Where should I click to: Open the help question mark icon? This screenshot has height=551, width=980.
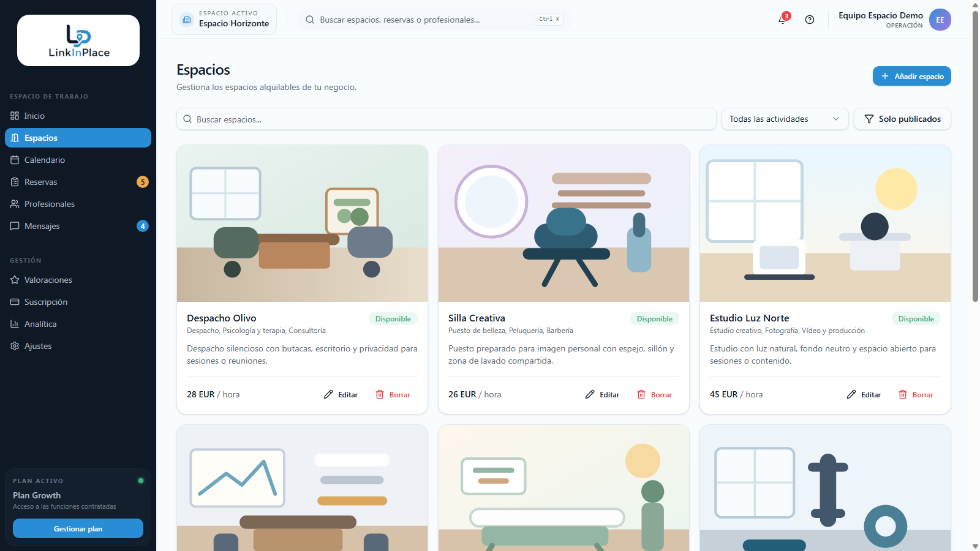pyautogui.click(x=810, y=20)
